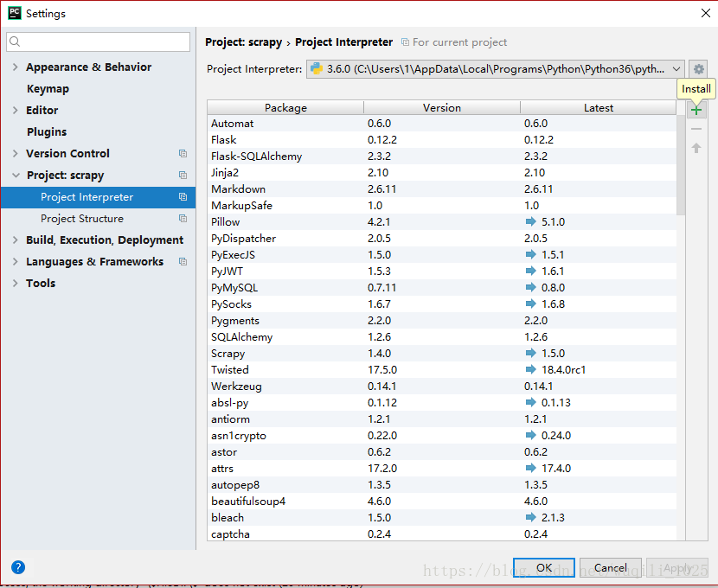Image resolution: width=718 pixels, height=588 pixels.
Task: Click the settings search field
Action: coord(98,42)
